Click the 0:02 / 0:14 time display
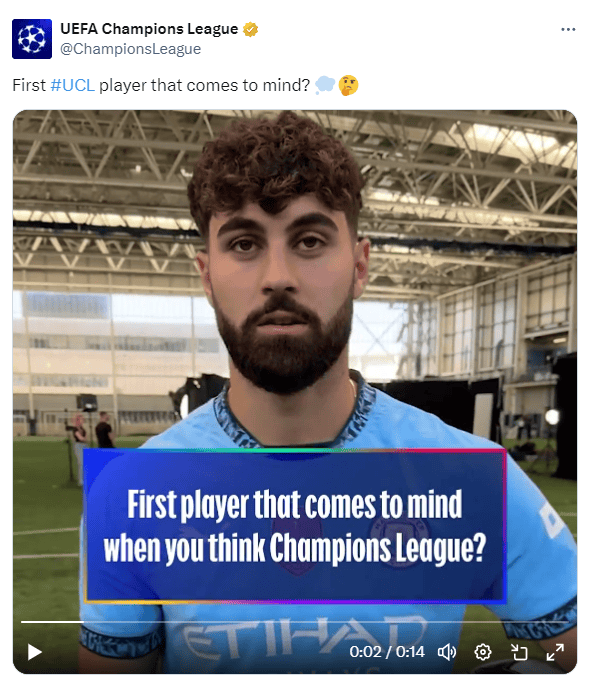591x681 pixels. click(x=387, y=651)
